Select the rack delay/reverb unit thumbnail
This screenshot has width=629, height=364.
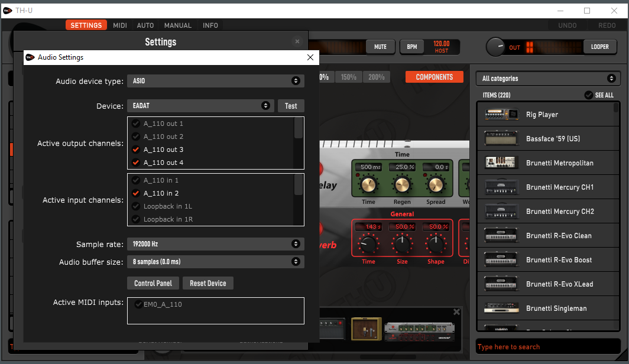point(419,332)
